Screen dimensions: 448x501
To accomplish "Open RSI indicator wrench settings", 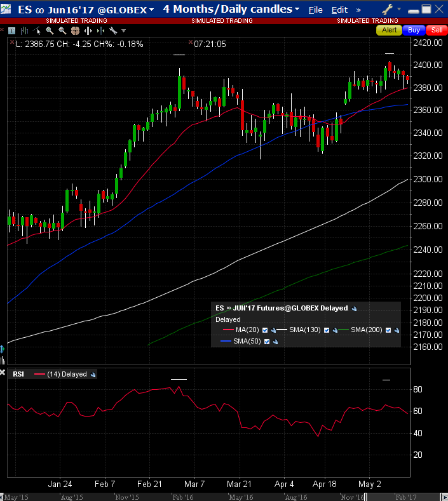I will [x=93, y=375].
